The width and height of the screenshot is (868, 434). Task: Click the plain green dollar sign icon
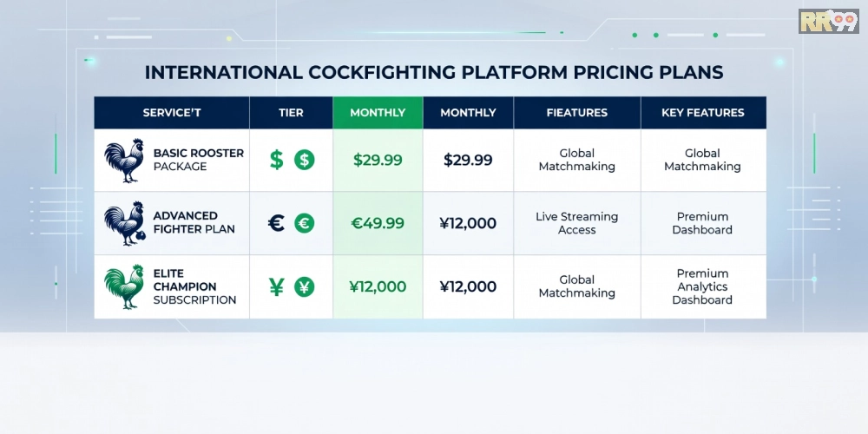276,160
